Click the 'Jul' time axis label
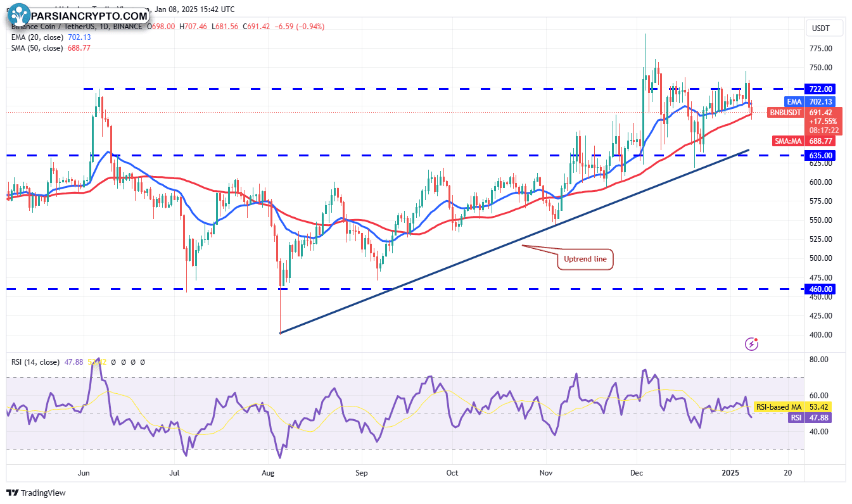Screen dimensions: 852x504 click(175, 472)
